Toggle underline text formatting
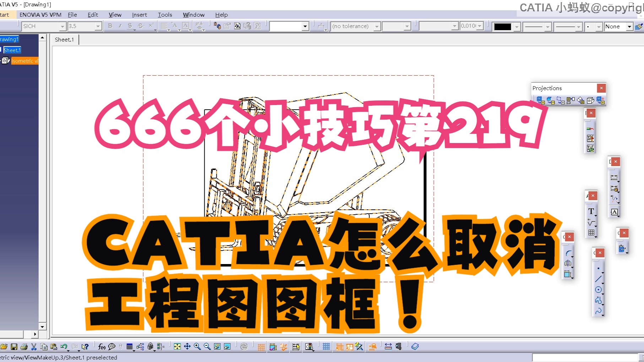Image resolution: width=644 pixels, height=362 pixels. 130,26
